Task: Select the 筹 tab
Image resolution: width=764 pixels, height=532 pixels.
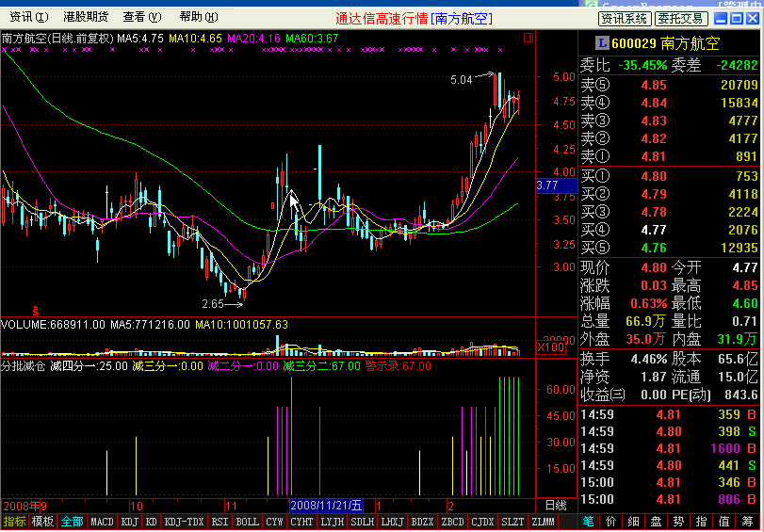Action: [x=748, y=522]
